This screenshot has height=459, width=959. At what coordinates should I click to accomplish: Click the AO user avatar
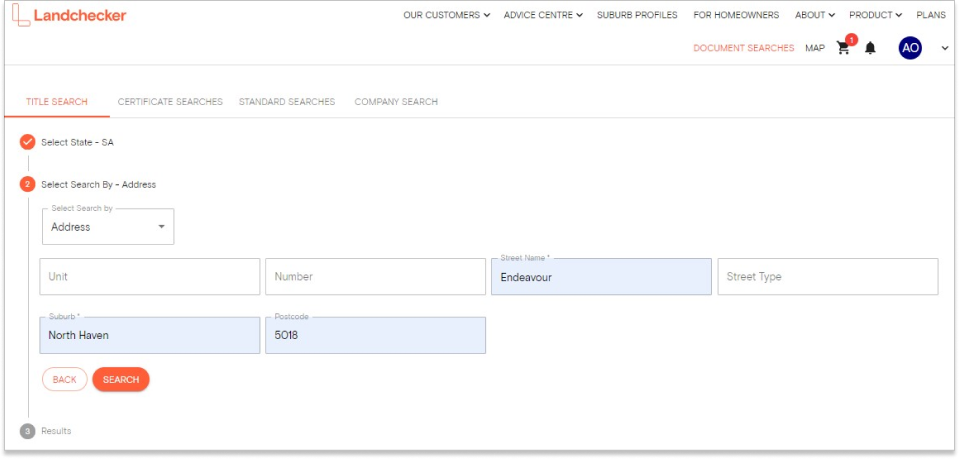[910, 48]
